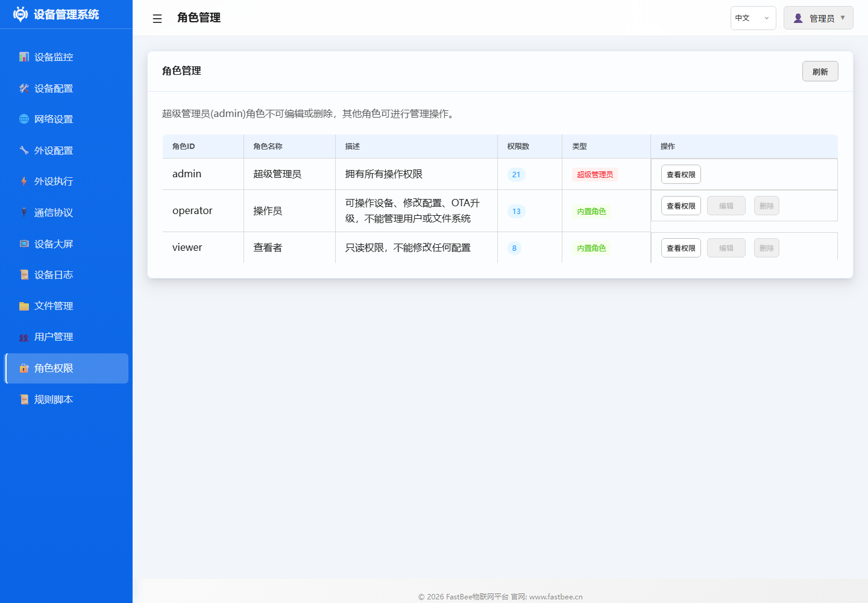The width and height of the screenshot is (868, 603).
Task: Click the 设备监控 chart icon in sidebar
Action: [24, 57]
